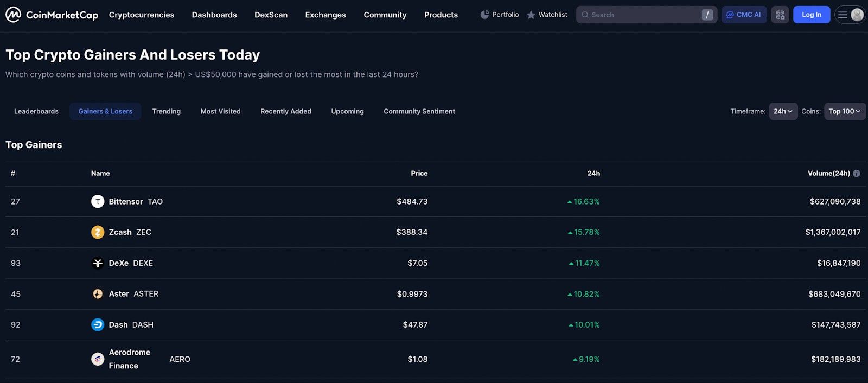The width and height of the screenshot is (868, 383).
Task: Open Timeframe 24h dropdown
Action: coord(783,111)
